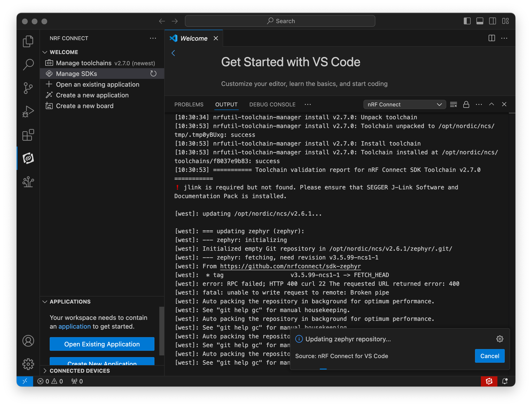This screenshot has height=407, width=532.
Task: Open Source Control view
Action: (28, 88)
